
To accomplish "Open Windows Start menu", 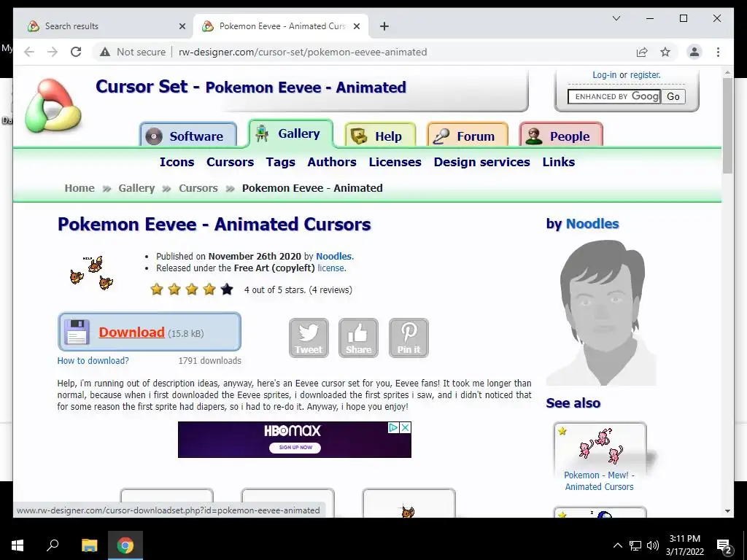I will point(18,545).
